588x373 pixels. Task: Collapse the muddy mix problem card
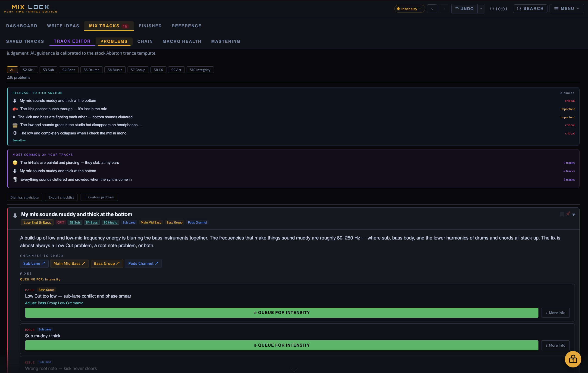click(x=574, y=215)
